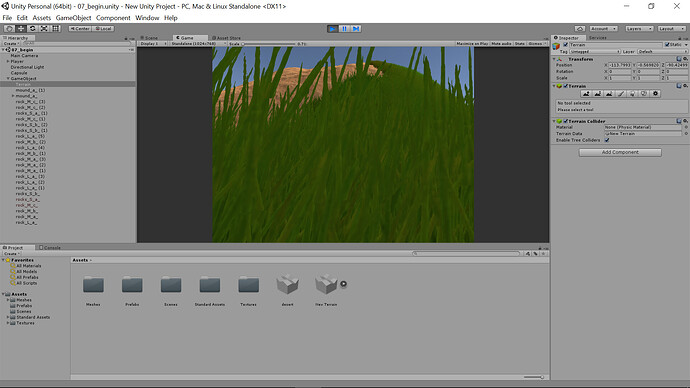Click the Pause button
The image size is (690, 388).
click(x=345, y=29)
